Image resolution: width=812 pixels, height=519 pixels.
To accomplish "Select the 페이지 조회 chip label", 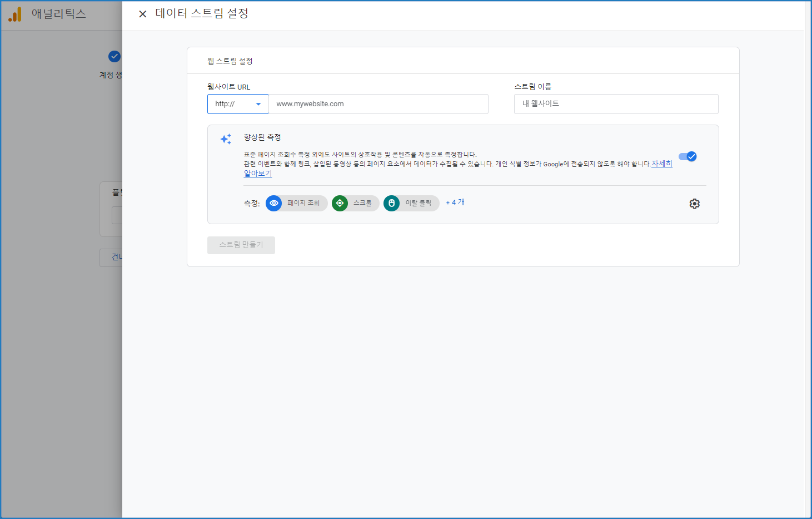I will click(x=303, y=203).
